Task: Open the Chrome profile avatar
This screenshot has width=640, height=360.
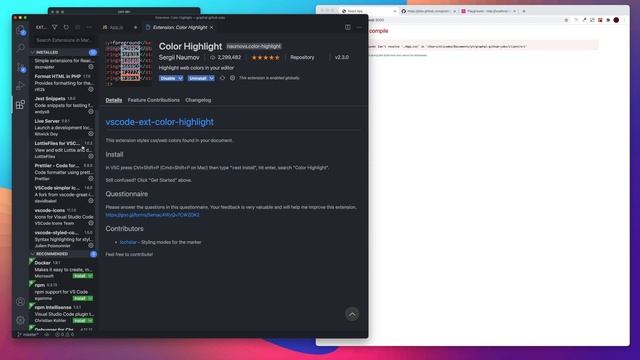Action: pos(616,20)
